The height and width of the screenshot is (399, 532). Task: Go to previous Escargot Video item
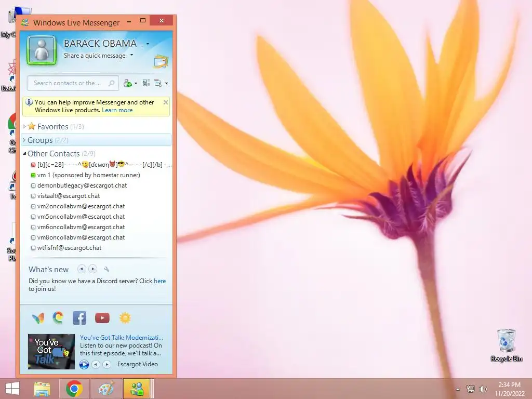(96, 364)
